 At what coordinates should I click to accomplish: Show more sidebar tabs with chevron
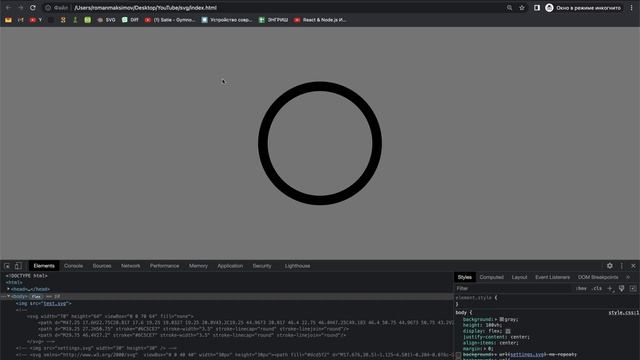628,277
